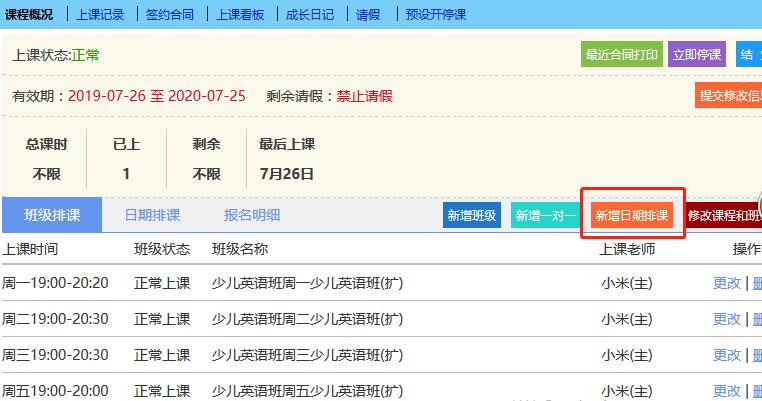Select the 请假 tab
762x401 pixels.
(x=367, y=14)
